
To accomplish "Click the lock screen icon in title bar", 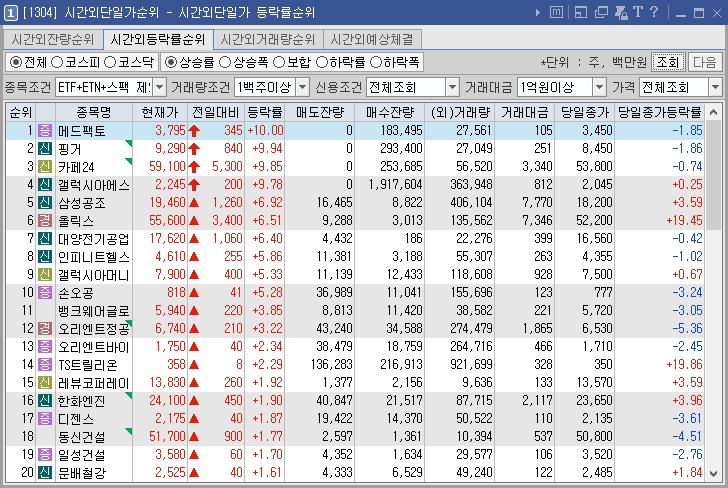I will coord(621,12).
